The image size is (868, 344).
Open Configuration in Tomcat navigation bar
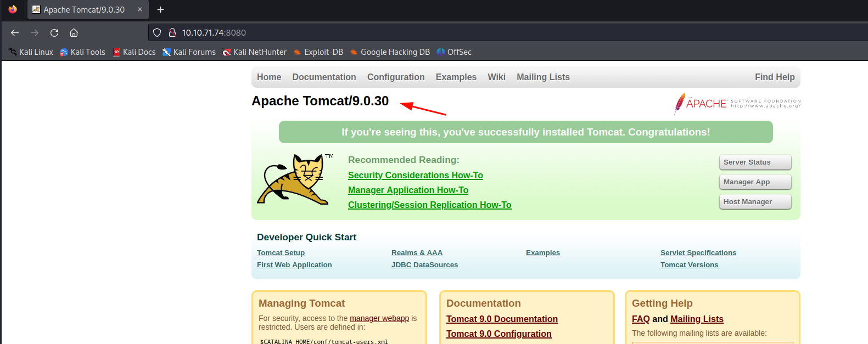[x=396, y=77]
